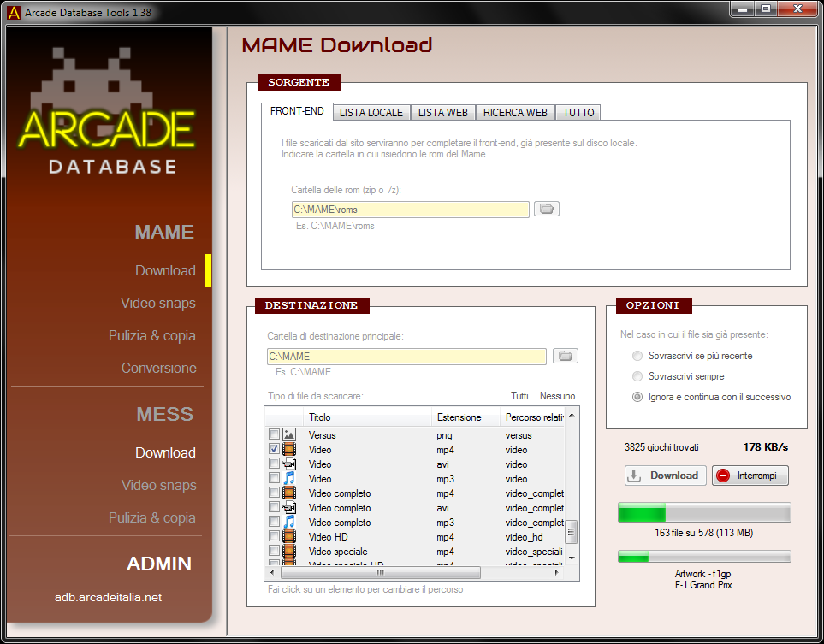Click the music note icon in the Video mp3 row
The height and width of the screenshot is (644, 824).
pyautogui.click(x=289, y=479)
